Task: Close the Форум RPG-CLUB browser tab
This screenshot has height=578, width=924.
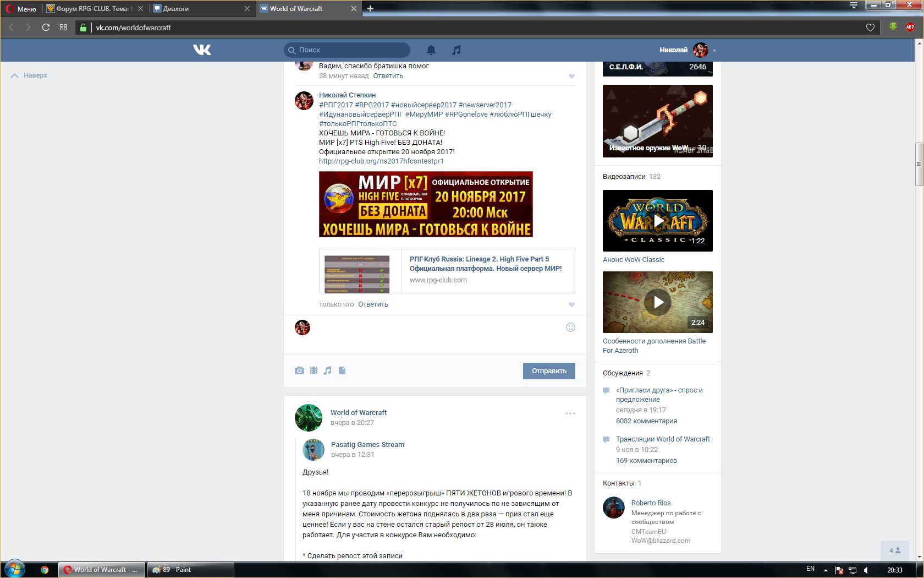Action: (x=140, y=9)
